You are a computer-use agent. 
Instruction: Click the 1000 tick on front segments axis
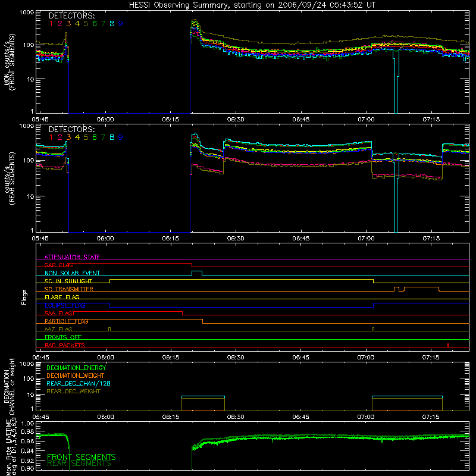coord(27,12)
